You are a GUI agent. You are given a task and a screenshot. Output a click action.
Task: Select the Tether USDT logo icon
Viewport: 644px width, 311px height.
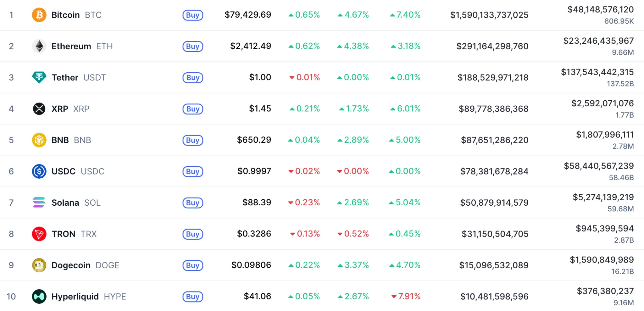coord(39,77)
